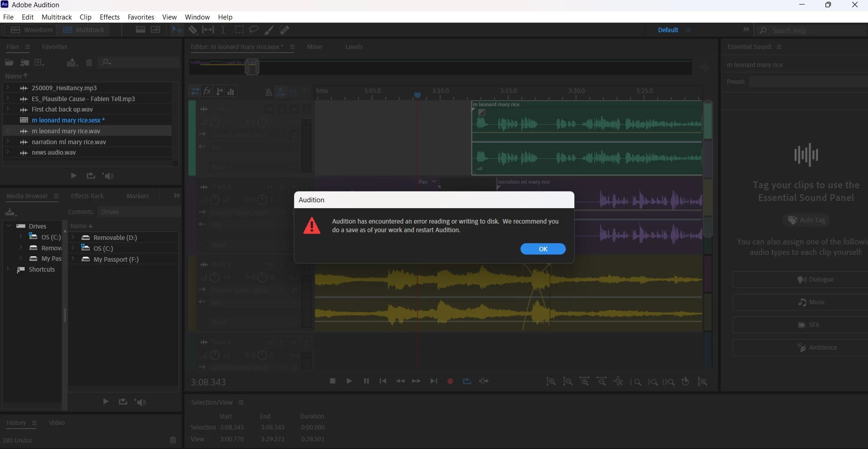Start playback in the transport bar
The width and height of the screenshot is (868, 449).
pyautogui.click(x=349, y=381)
